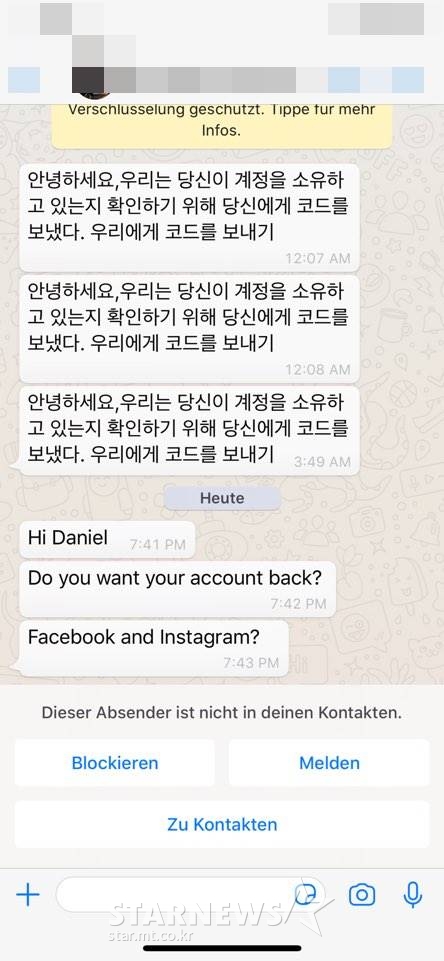Tap the "Facebook and Instagram?" message
The height and width of the screenshot is (961, 444).
[154, 648]
